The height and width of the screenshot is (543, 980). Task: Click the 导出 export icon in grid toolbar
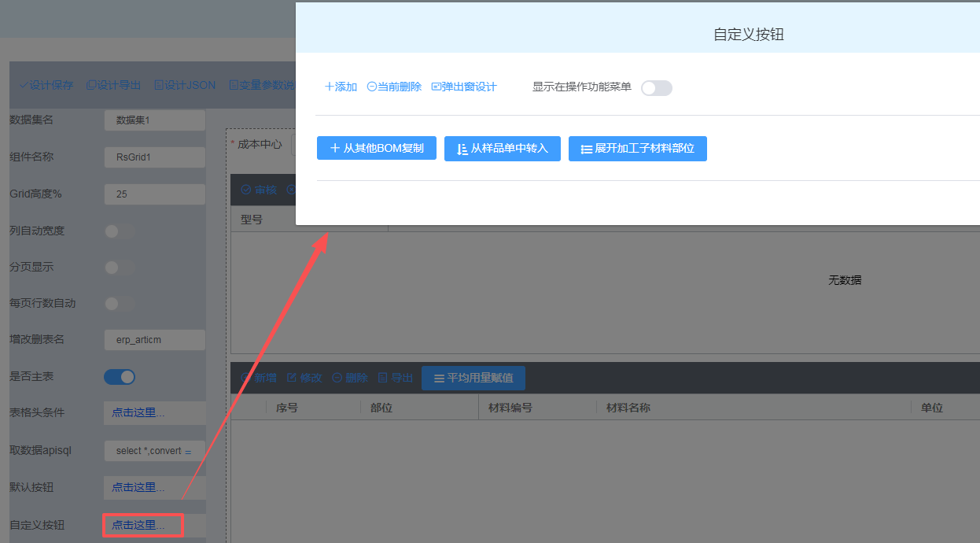(383, 378)
